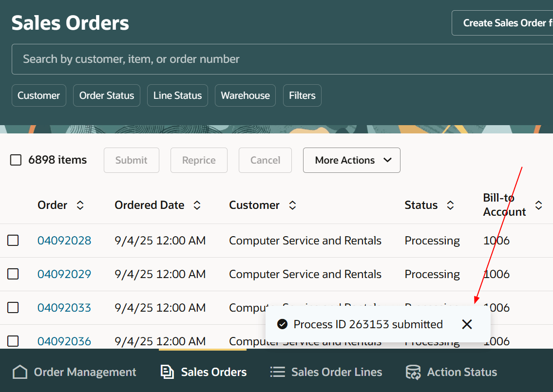Sort the Order column
553x392 pixels.
pyautogui.click(x=79, y=205)
